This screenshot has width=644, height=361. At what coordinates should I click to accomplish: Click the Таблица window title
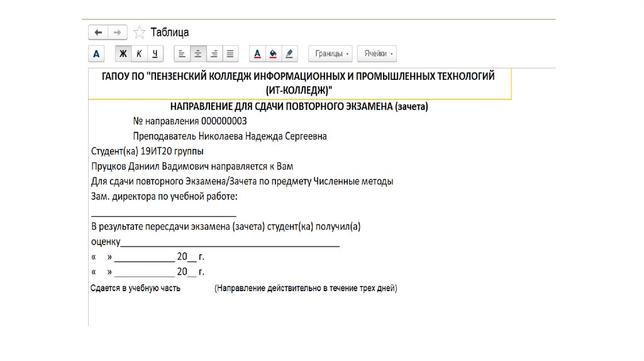pyautogui.click(x=170, y=32)
